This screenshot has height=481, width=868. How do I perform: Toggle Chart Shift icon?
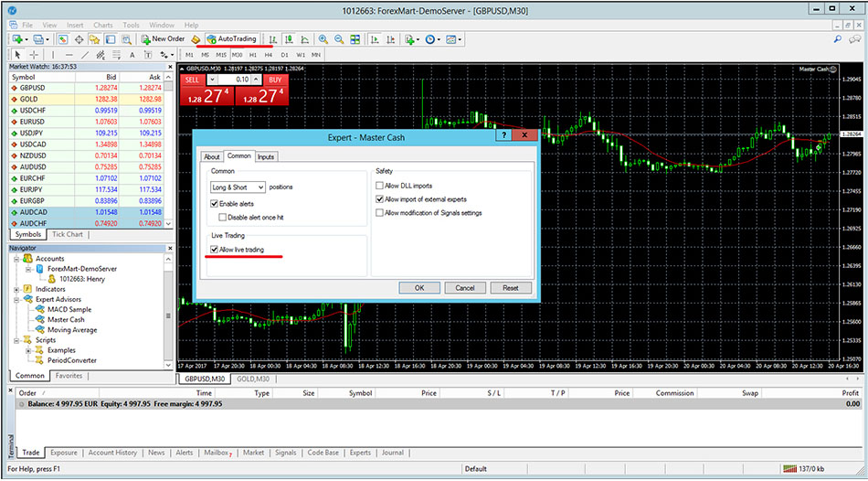(x=391, y=39)
